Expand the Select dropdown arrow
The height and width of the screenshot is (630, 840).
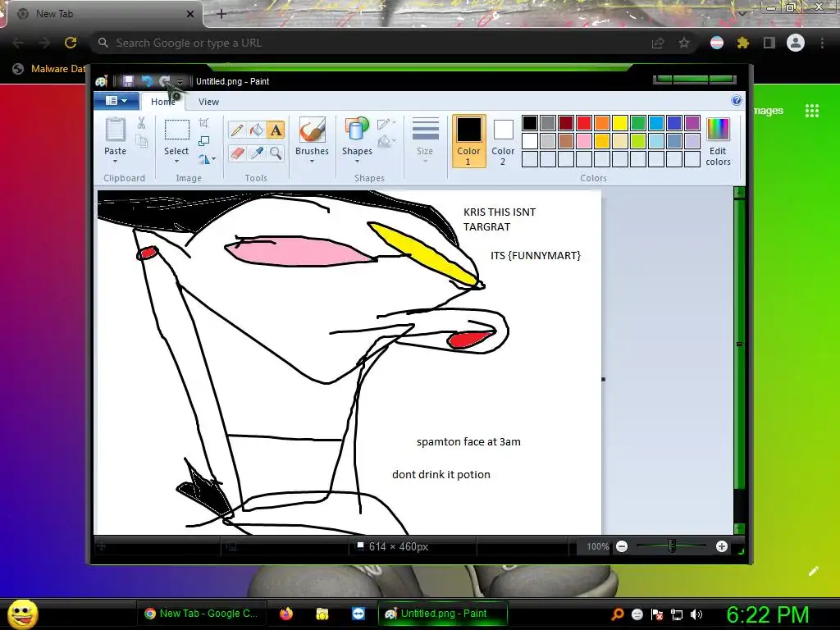tap(176, 162)
